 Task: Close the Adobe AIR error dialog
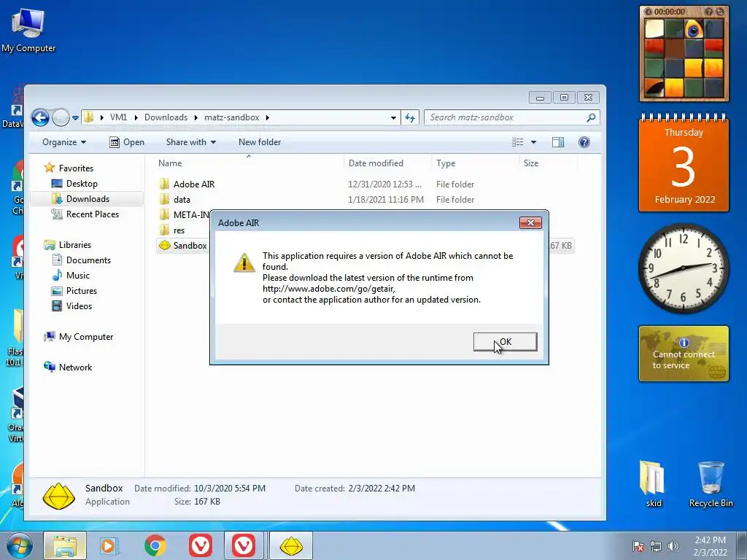pos(530,223)
